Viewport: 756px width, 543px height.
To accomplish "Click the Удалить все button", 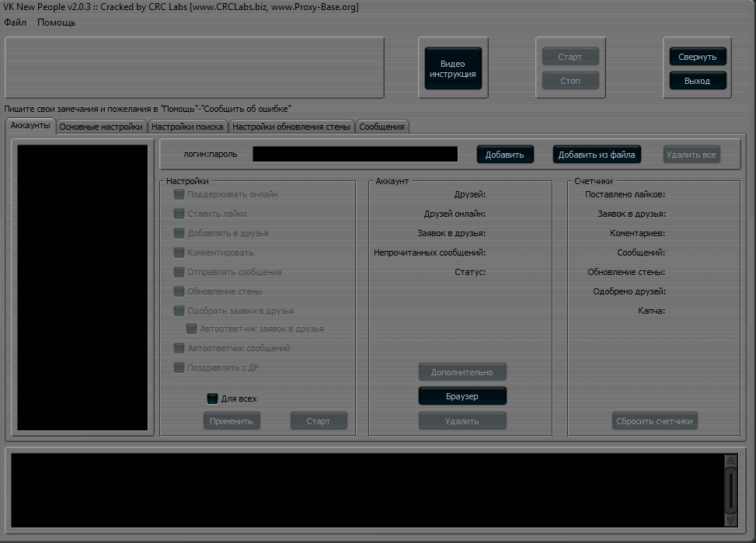I will click(x=691, y=155).
